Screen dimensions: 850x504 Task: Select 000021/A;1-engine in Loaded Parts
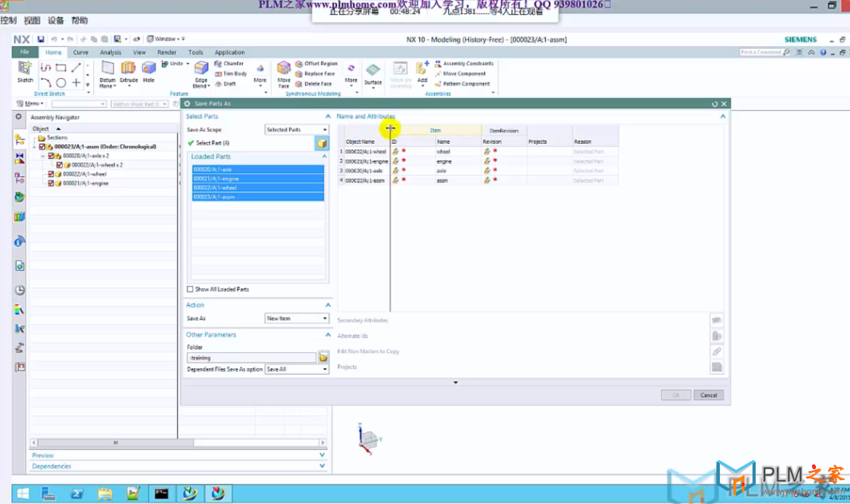click(x=258, y=178)
